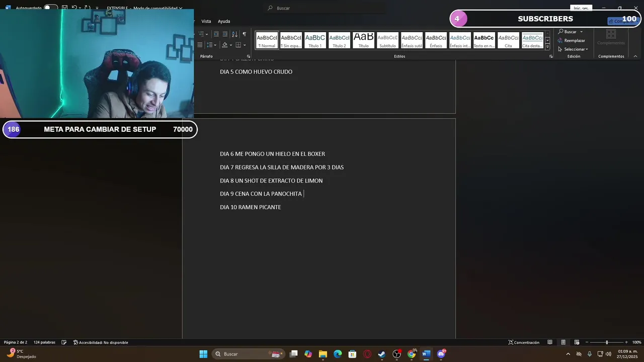Open the Estilos pane launcher

(551, 56)
